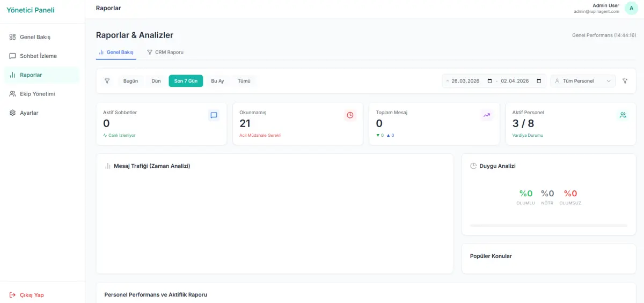The image size is (644, 303).
Task: Select Raporlar in the sidebar
Action: tap(42, 75)
